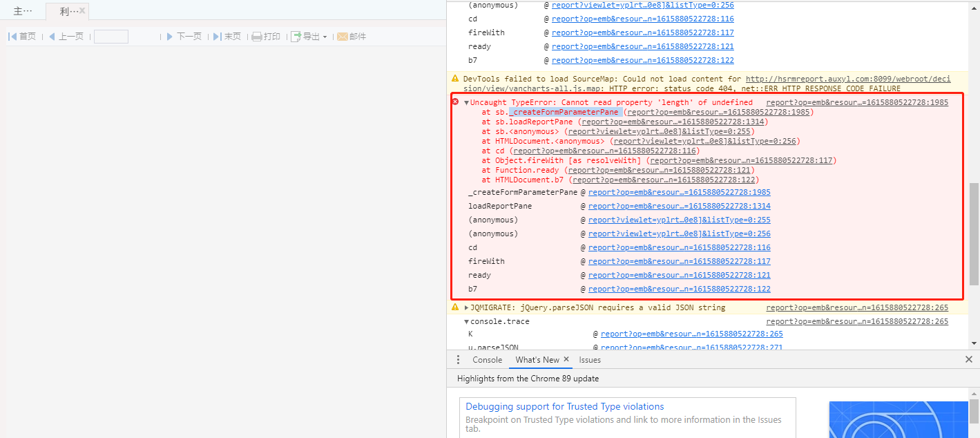Click the 导出 export button
Screen dimensions: 980x438
(305, 37)
